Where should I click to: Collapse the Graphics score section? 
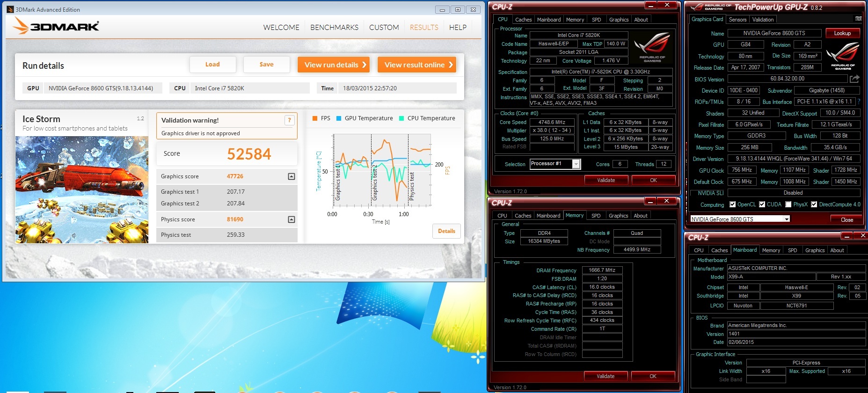click(291, 176)
